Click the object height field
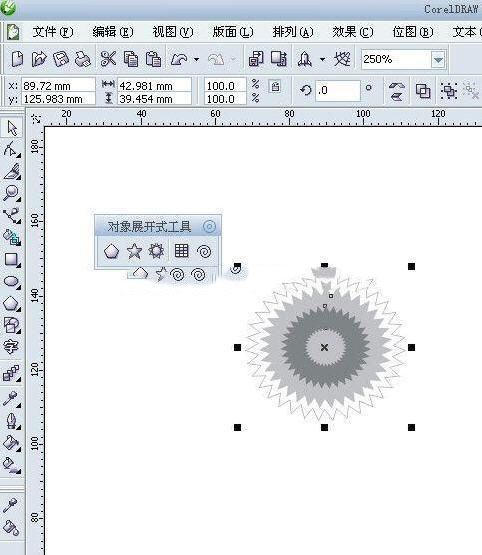This screenshot has width=482, height=555. pos(154,99)
